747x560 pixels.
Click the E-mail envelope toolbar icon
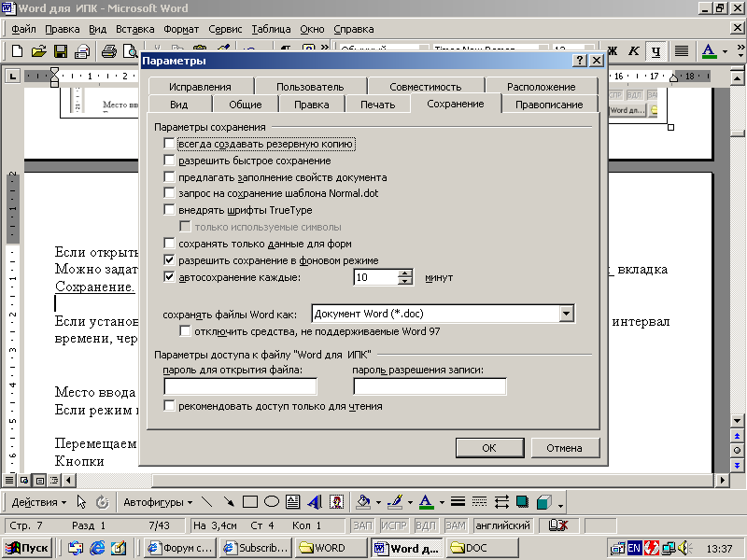coord(82,51)
